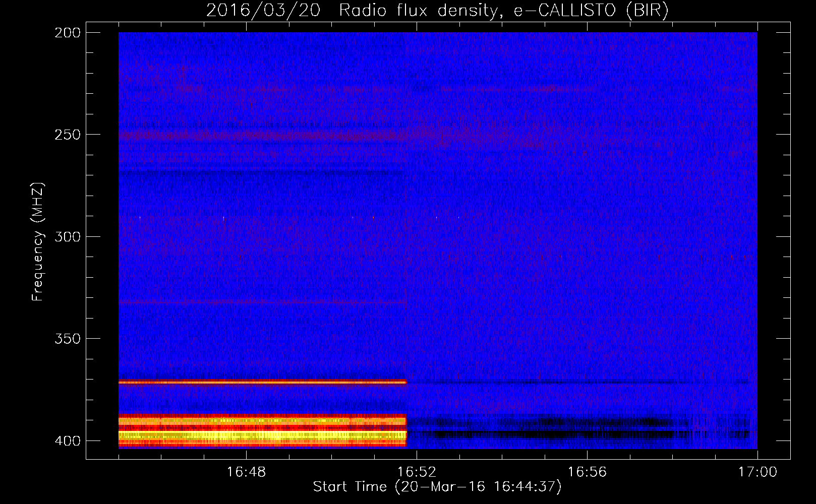This screenshot has width=816, height=504.
Task: Click the thin orange-red line near 372 MHz
Action: pyautogui.click(x=262, y=383)
